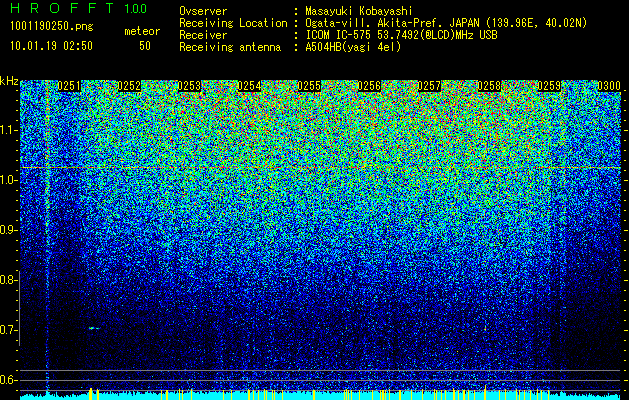Click the 1.1 kHz axis tick label
629x400 pixels.
pos(8,130)
